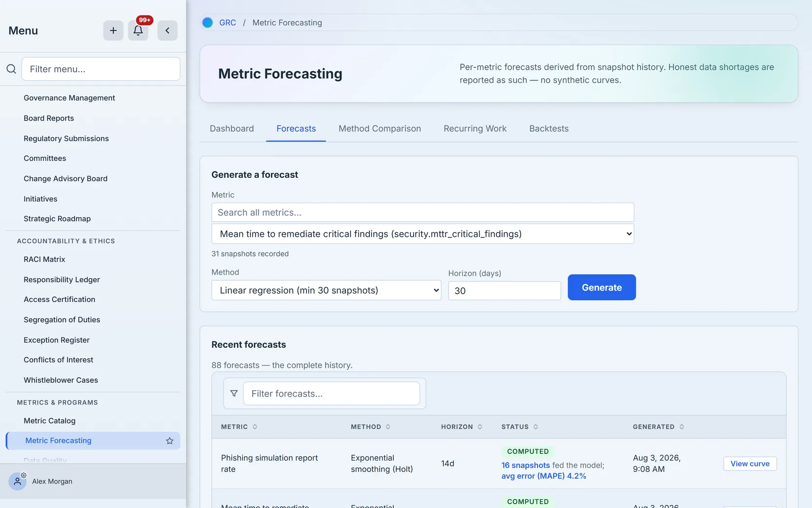Open the Backtests tab
The height and width of the screenshot is (508, 812).
tap(549, 128)
